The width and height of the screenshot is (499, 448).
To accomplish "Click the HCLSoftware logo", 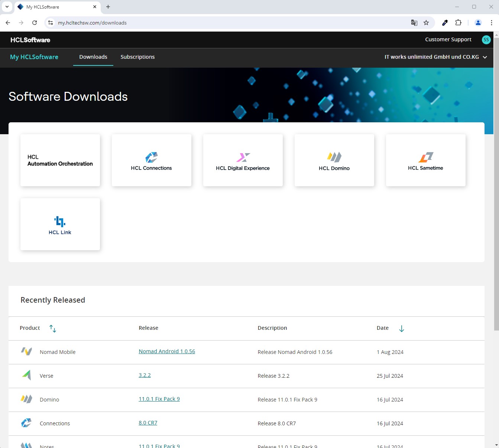I will [30, 40].
